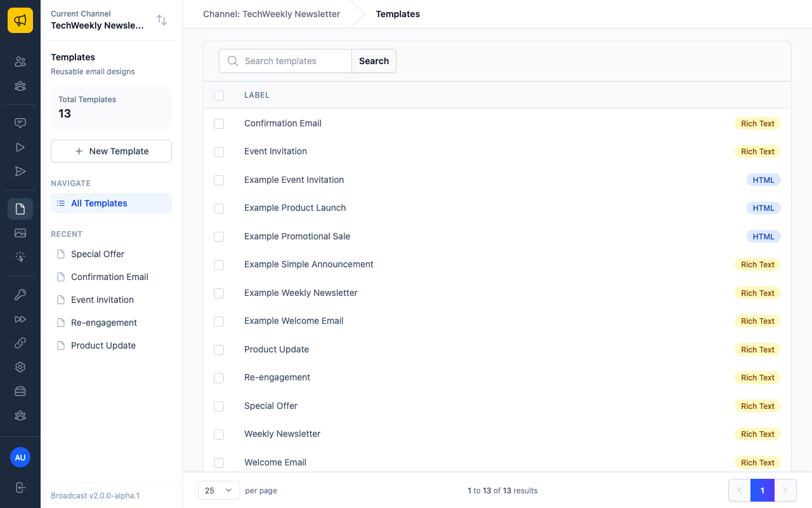The height and width of the screenshot is (508, 812).
Task: Click the logout icon at sidebar bottom
Action: [x=20, y=488]
